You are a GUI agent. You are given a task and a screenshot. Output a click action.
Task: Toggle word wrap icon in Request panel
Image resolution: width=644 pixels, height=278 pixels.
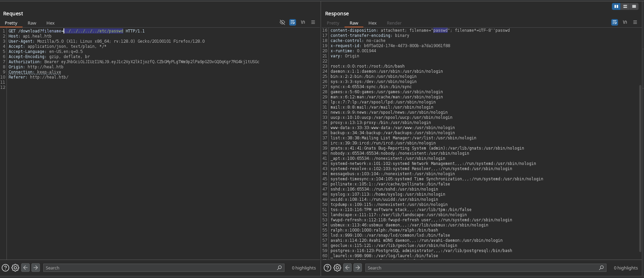tap(293, 22)
